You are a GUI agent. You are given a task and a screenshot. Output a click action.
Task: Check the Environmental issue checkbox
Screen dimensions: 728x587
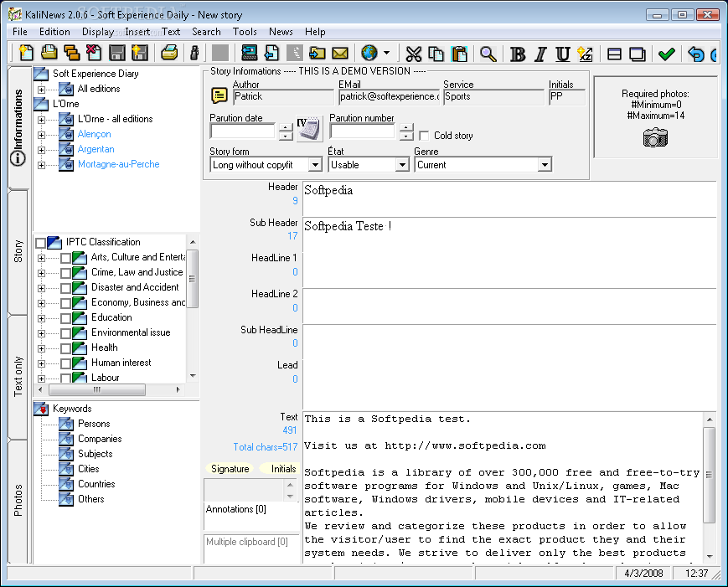tap(65, 333)
